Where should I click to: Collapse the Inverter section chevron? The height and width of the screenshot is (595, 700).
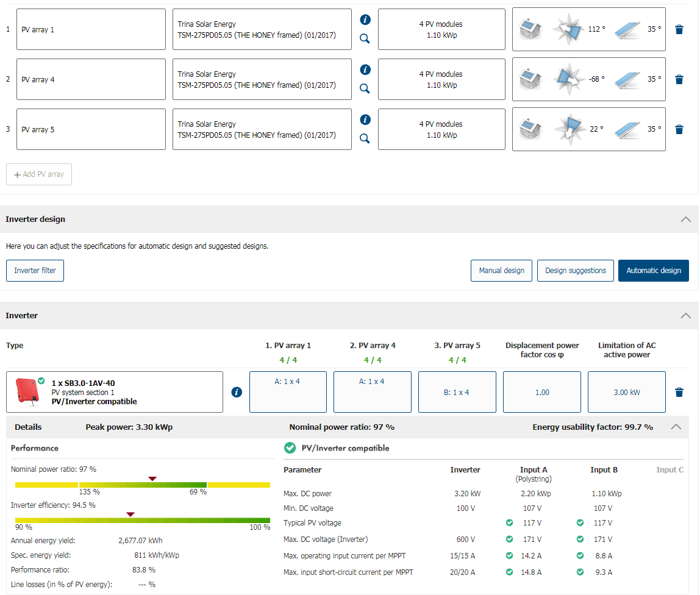pos(685,316)
